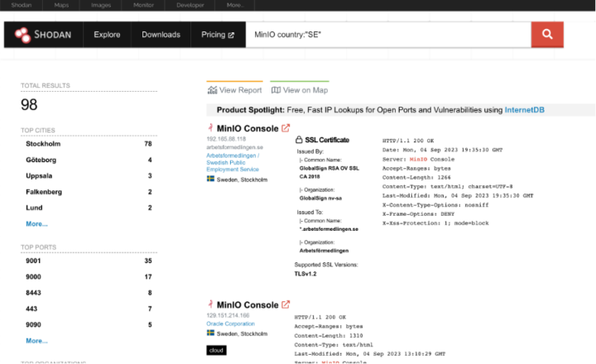The height and width of the screenshot is (364, 596).
Task: Click the pink product icon beside first MinIO Console
Action: [x=210, y=127]
